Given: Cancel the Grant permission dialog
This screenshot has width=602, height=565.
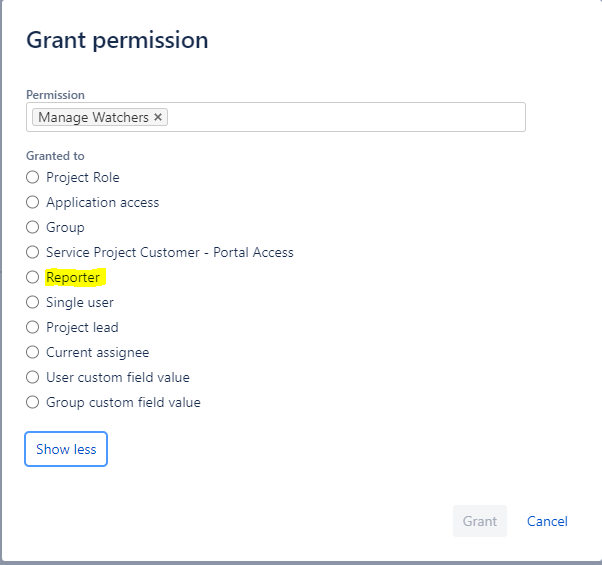Looking at the screenshot, I should (x=547, y=521).
